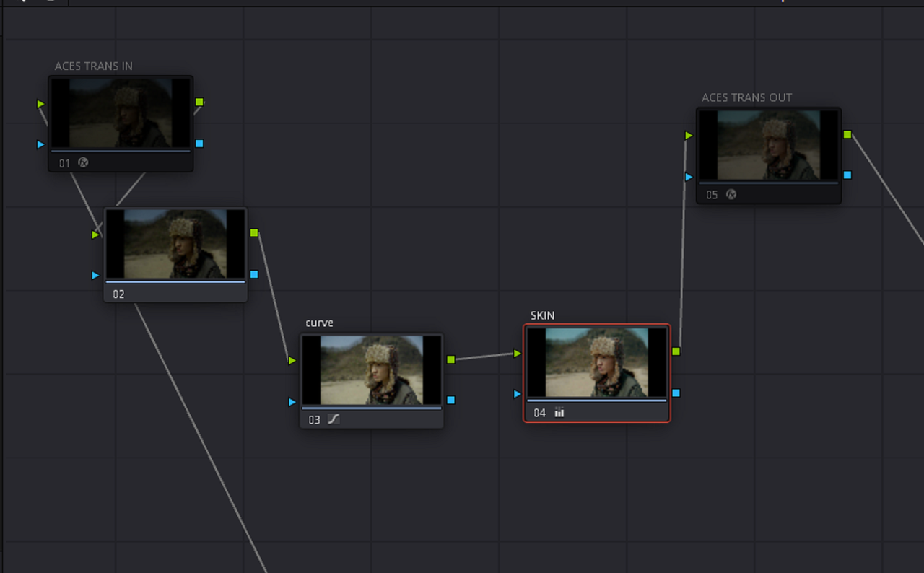Click the ACES TRANS OUT label
Image resolution: width=924 pixels, height=573 pixels.
(746, 97)
